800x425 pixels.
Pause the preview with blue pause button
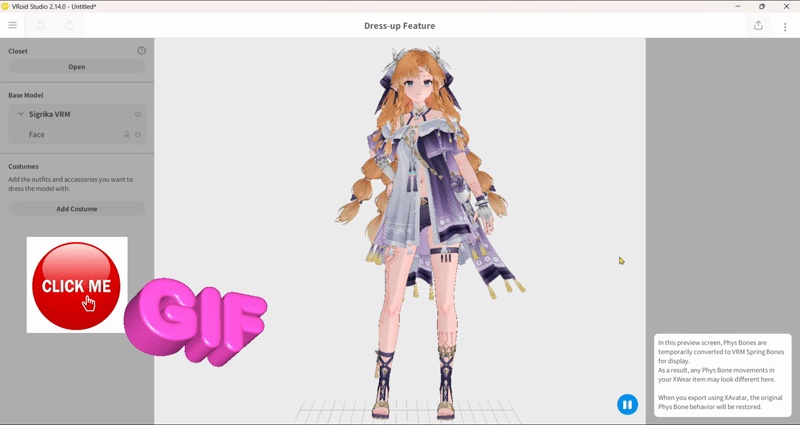pyautogui.click(x=627, y=404)
